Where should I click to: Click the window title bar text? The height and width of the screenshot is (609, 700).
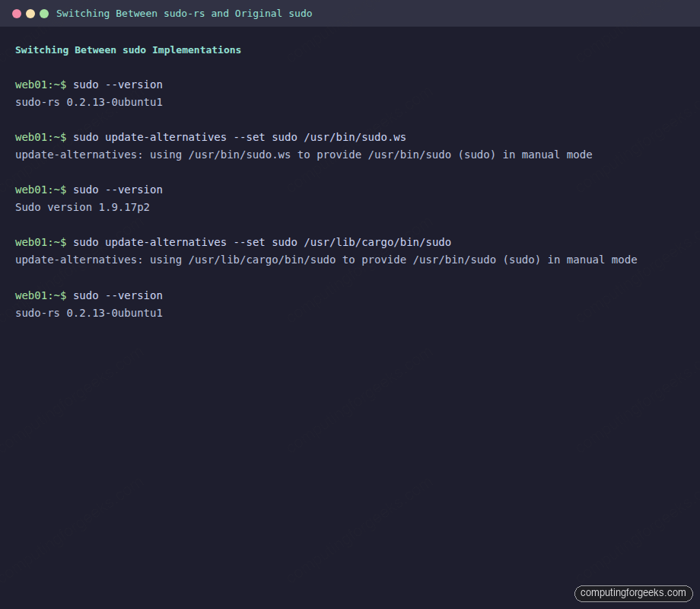click(186, 13)
